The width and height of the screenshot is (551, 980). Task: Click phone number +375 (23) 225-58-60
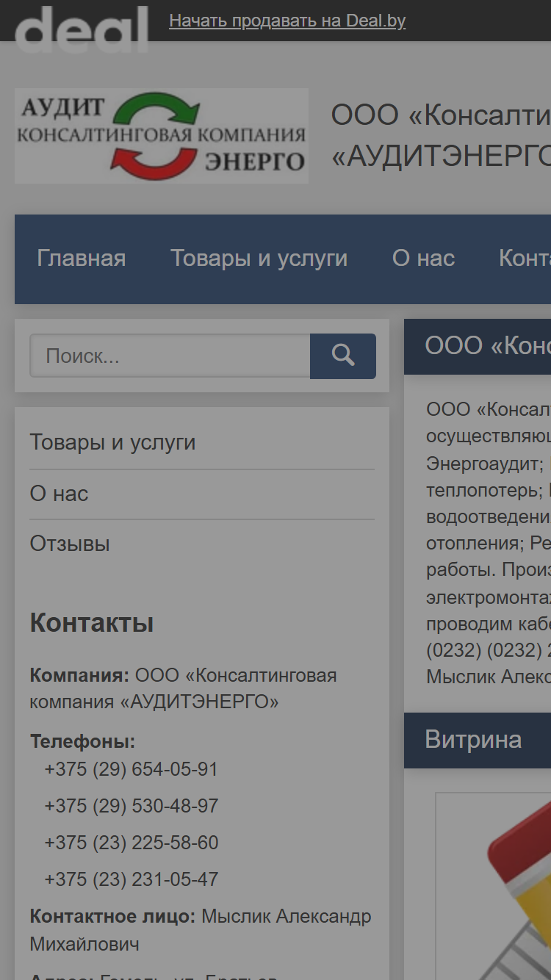pyautogui.click(x=131, y=843)
